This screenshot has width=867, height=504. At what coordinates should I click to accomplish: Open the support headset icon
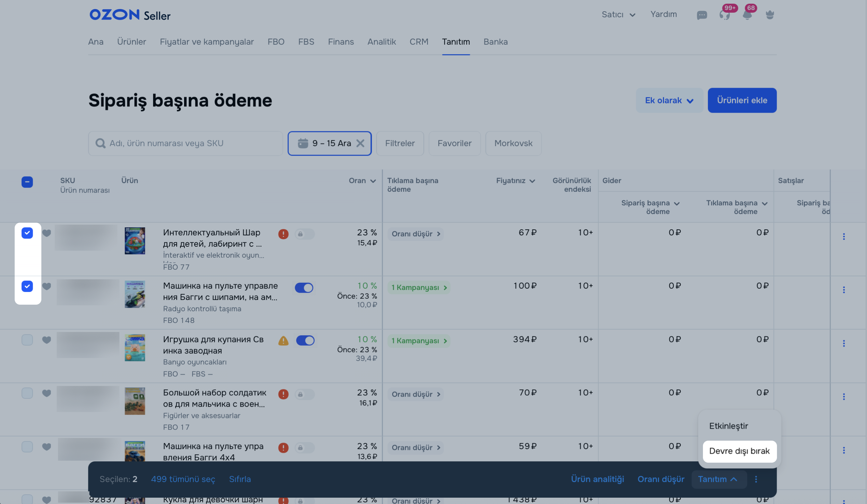click(x=724, y=15)
